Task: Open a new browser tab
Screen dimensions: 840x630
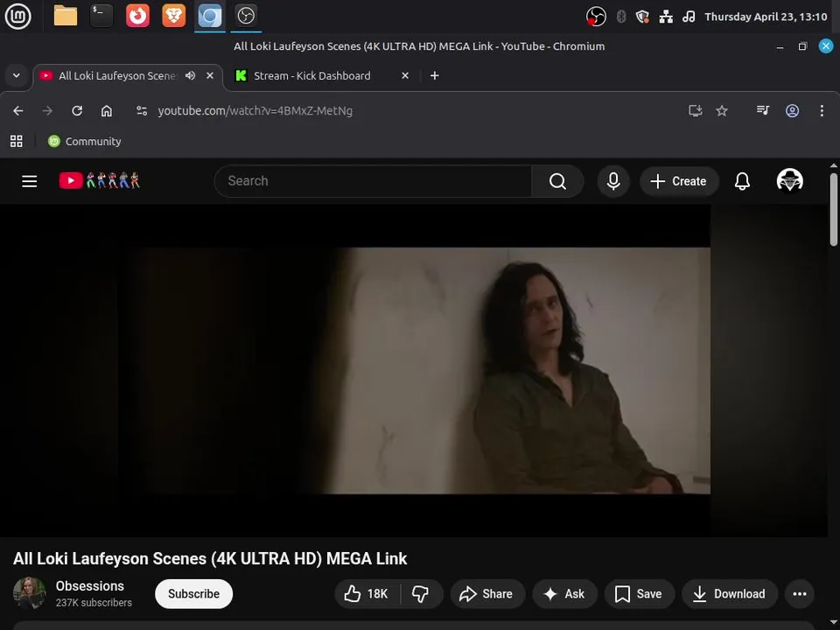Action: pyautogui.click(x=435, y=75)
